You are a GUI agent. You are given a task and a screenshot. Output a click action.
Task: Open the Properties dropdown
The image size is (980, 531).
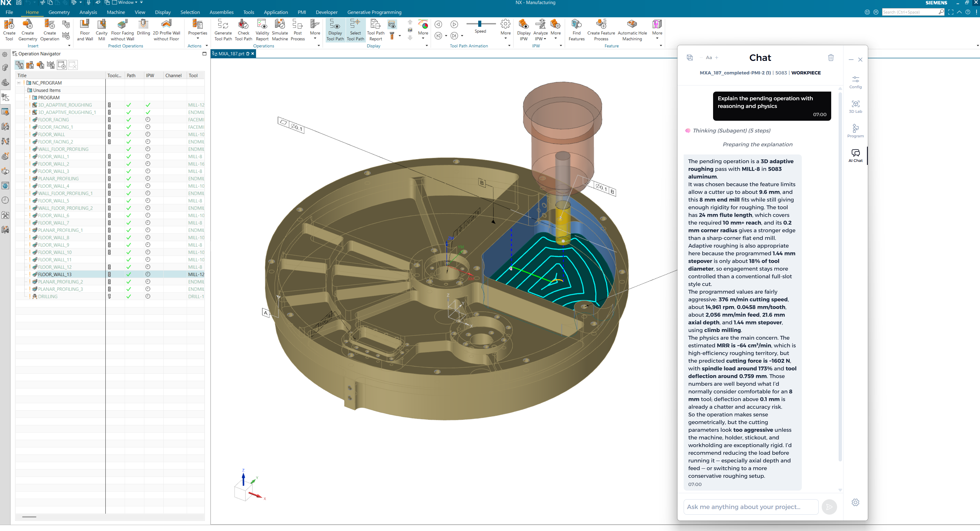[x=197, y=30]
